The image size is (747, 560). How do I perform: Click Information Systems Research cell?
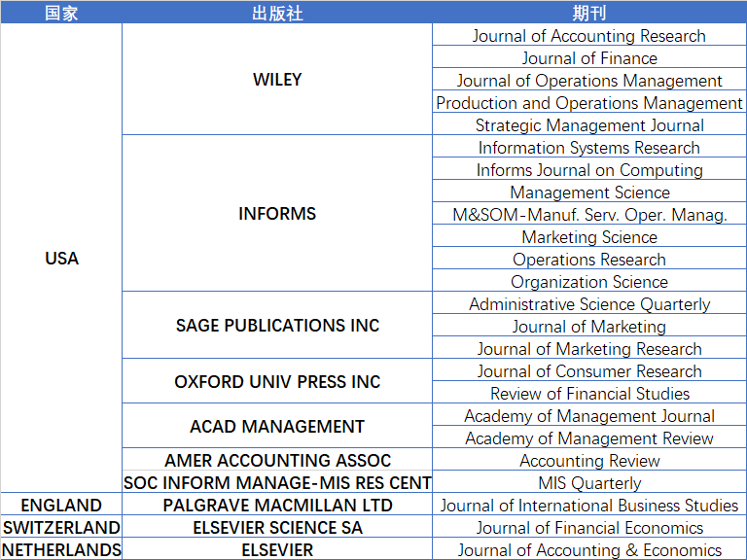[x=589, y=147]
